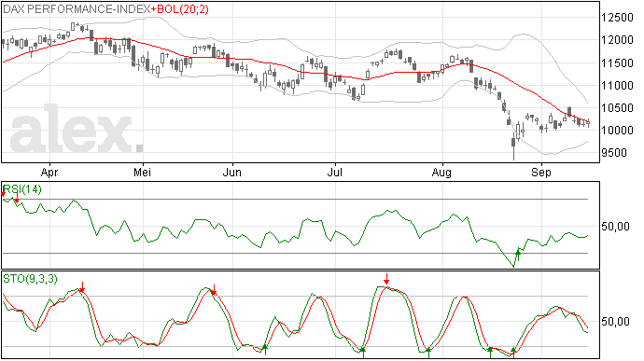The height and width of the screenshot is (361, 644).
Task: Click the red sell marker at late-May stochastic peak
Action: [214, 290]
